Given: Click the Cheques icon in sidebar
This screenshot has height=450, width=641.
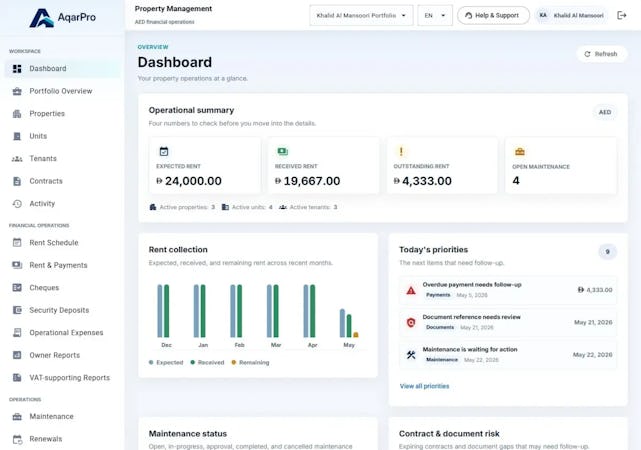Looking at the screenshot, I should [17, 288].
